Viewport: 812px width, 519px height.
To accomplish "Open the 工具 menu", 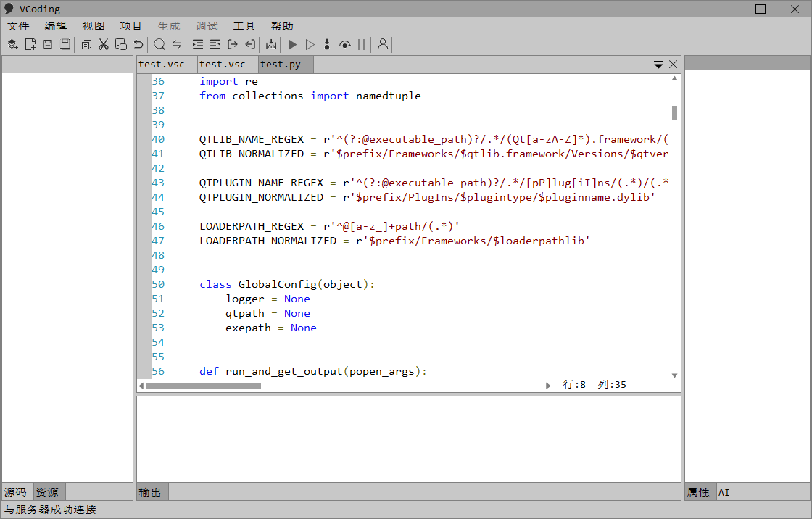I will 244,26.
